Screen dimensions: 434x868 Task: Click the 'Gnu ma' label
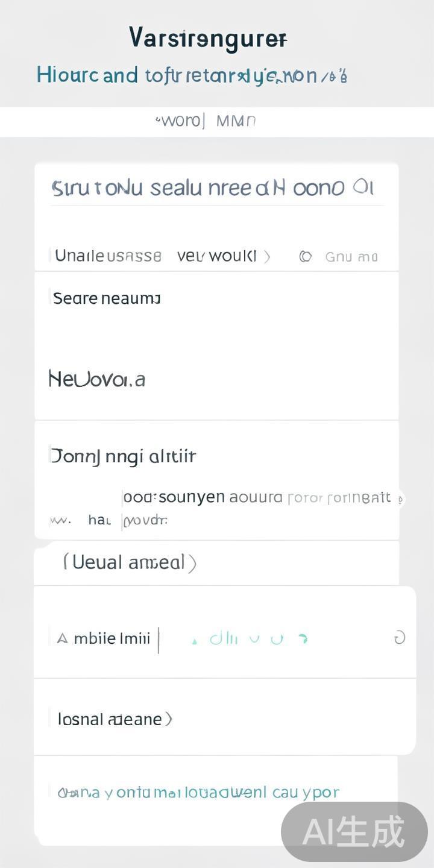pyautogui.click(x=351, y=257)
